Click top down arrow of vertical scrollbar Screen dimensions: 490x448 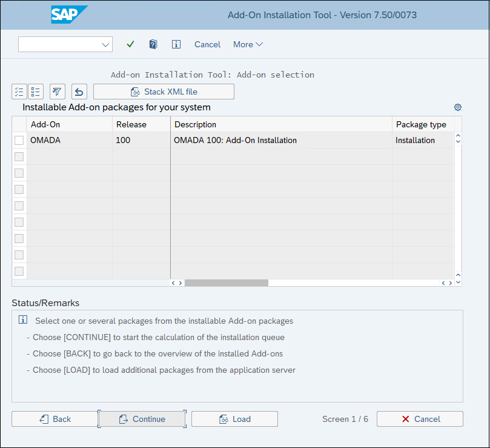click(458, 141)
